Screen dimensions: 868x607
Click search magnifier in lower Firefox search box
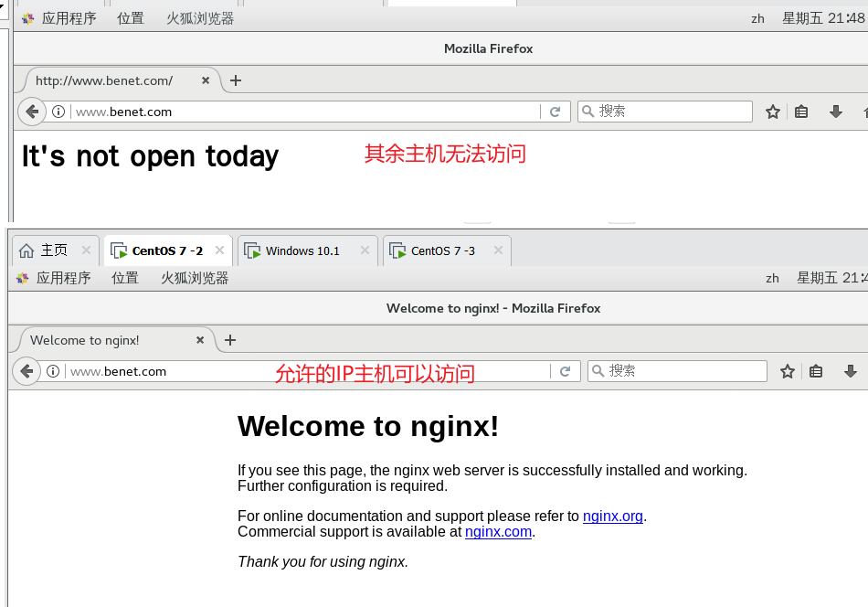click(x=598, y=370)
